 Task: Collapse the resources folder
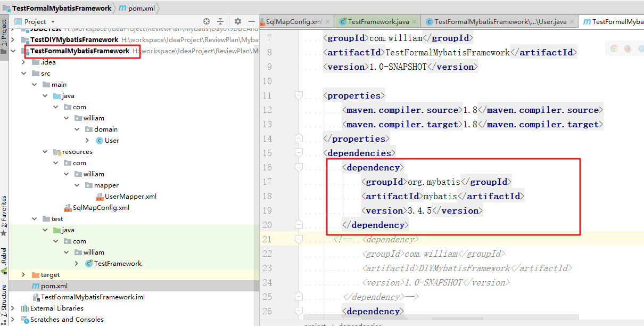click(x=45, y=152)
